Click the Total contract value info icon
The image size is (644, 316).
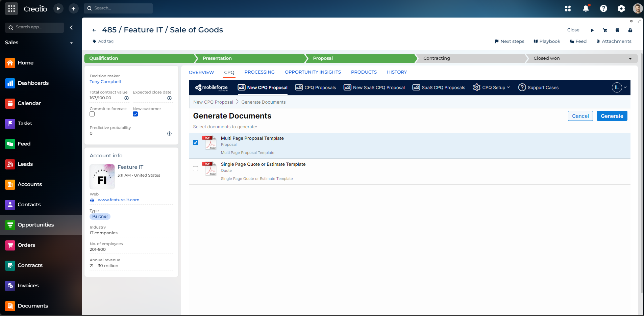126,98
